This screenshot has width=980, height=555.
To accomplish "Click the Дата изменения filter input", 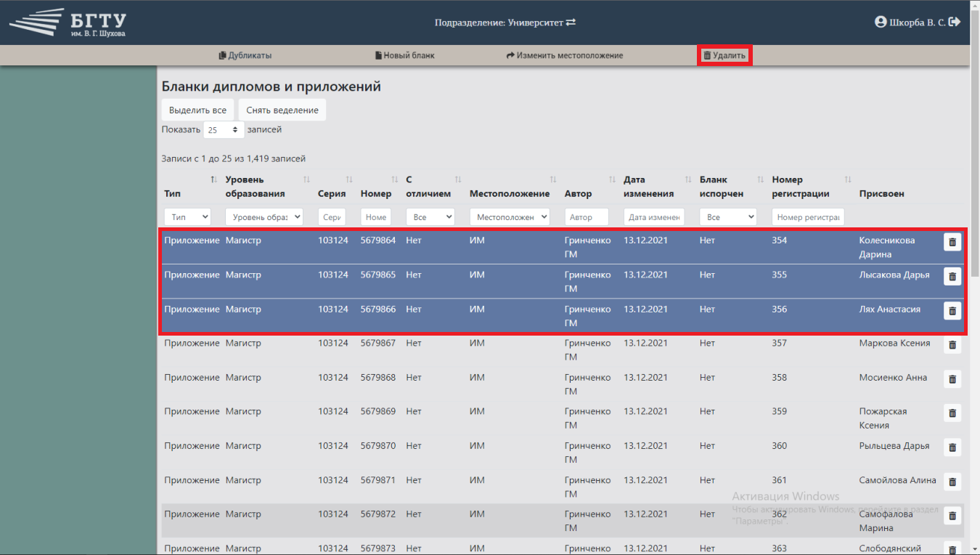I will pos(654,217).
